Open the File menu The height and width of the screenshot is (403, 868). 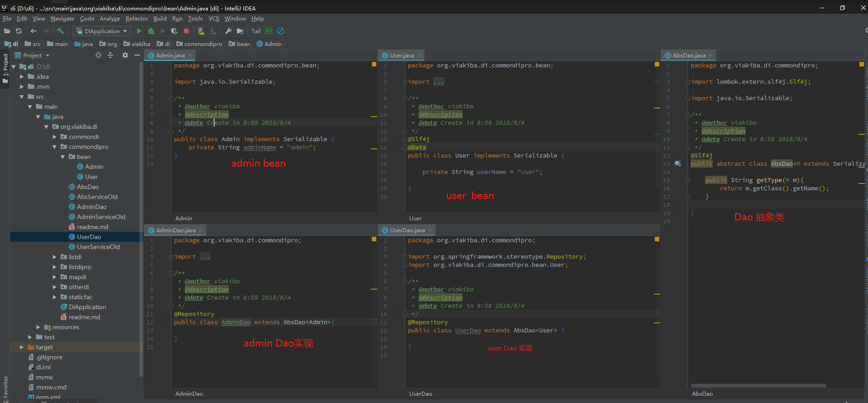(7, 19)
